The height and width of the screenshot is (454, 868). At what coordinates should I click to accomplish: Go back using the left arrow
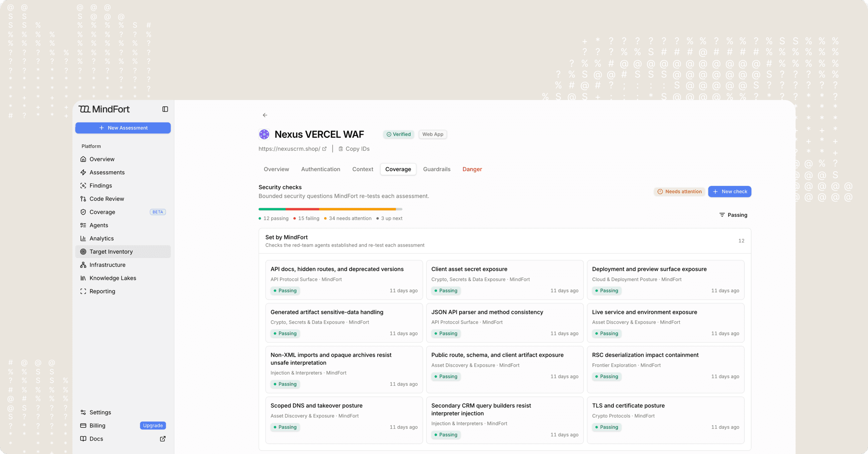265,115
